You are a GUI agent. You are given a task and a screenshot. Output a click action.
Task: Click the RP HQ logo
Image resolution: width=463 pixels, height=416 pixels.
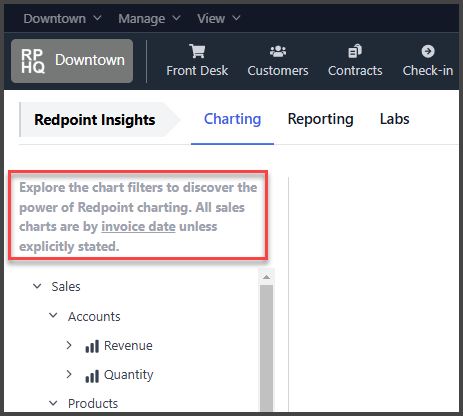[x=33, y=61]
